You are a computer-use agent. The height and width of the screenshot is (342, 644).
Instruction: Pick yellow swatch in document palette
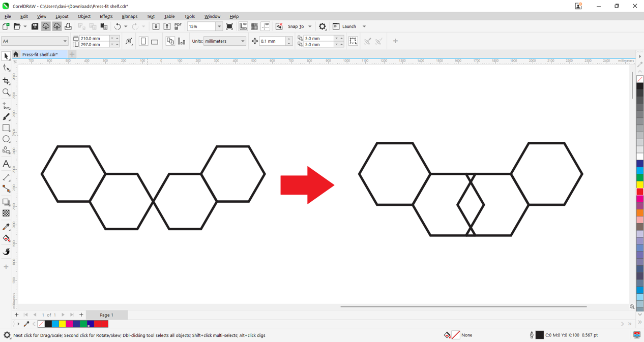coord(62,324)
